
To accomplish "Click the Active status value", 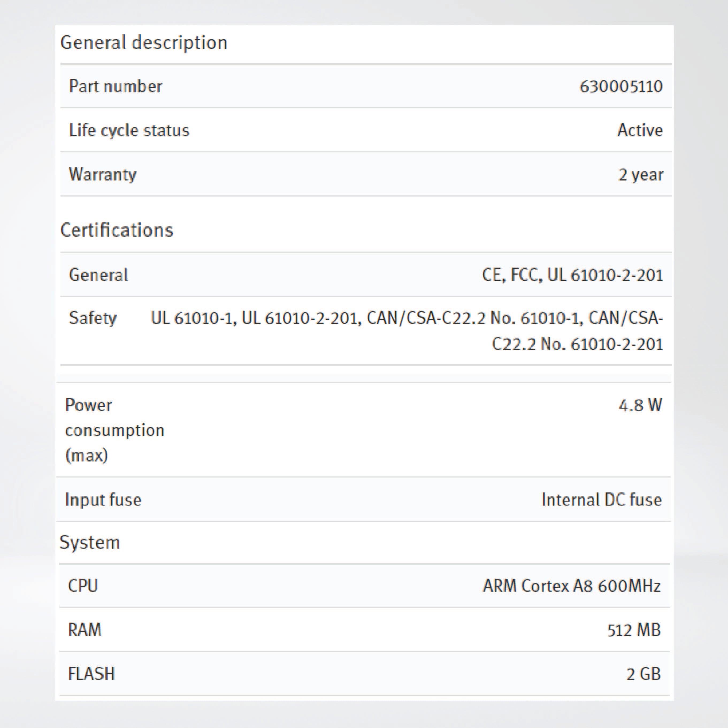I will (640, 131).
